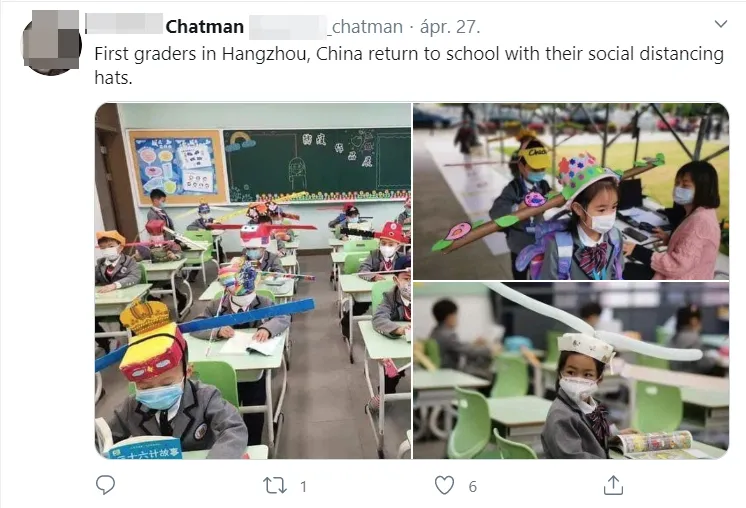Click the tweet text about Hangzhou
This screenshot has height=508, width=746.
409,65
